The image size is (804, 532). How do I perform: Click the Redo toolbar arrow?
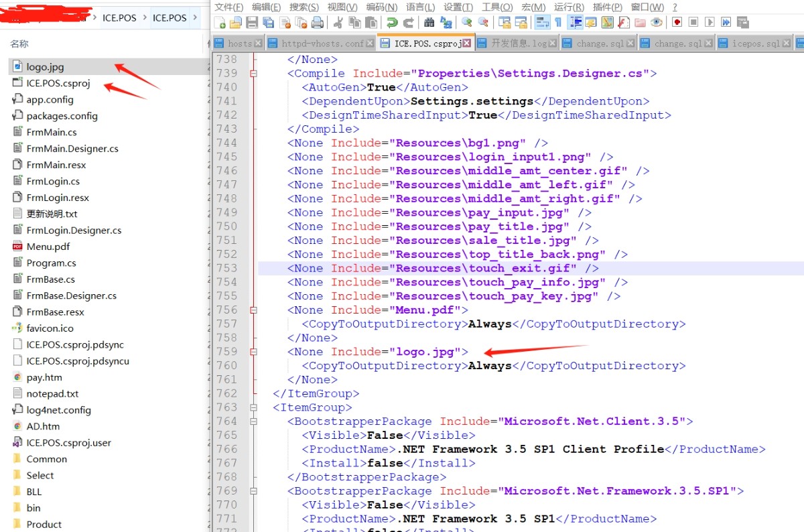tap(408, 22)
